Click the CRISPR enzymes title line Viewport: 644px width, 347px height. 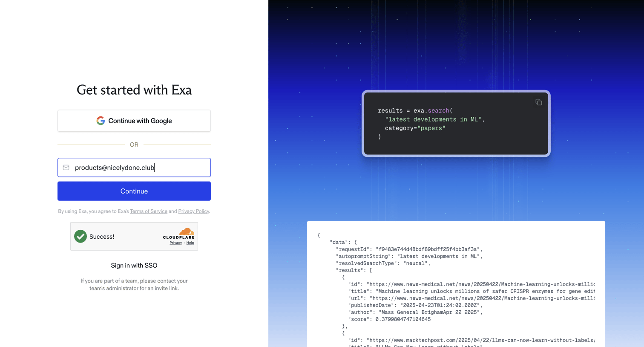click(x=471, y=291)
